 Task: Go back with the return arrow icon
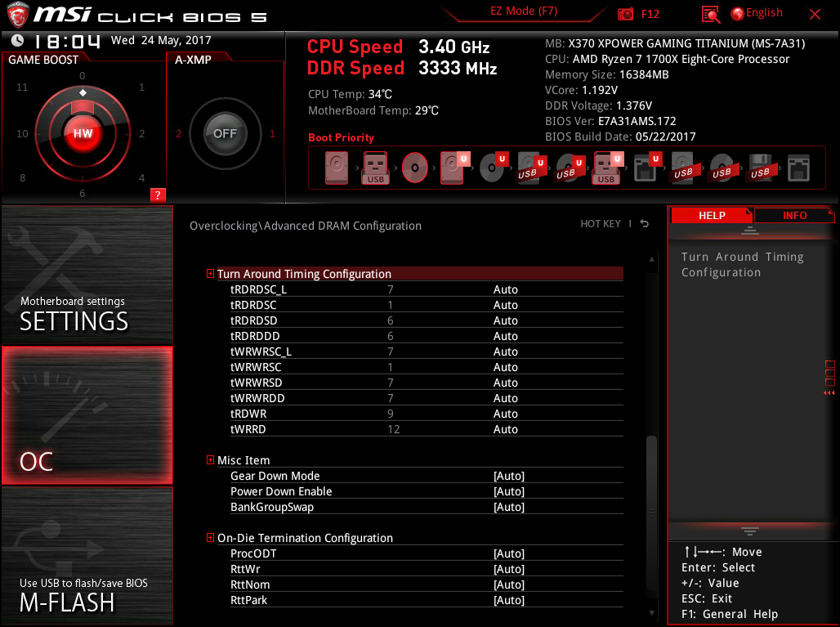click(x=645, y=223)
